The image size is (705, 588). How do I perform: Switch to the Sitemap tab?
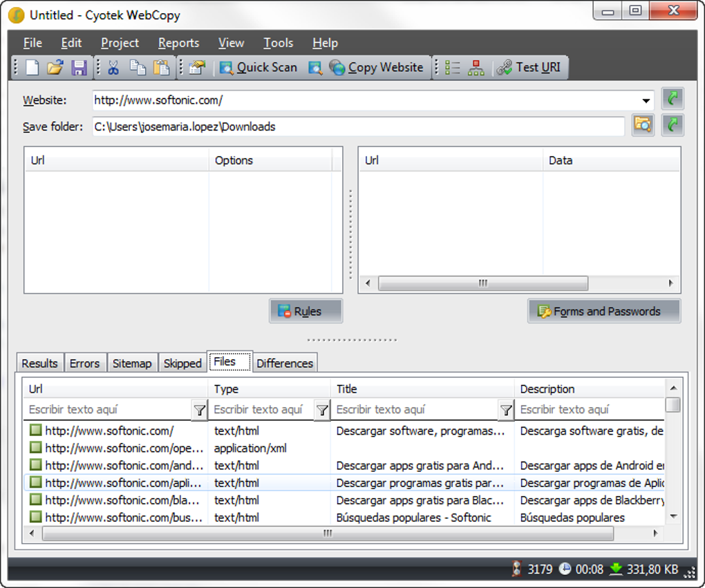click(x=132, y=363)
